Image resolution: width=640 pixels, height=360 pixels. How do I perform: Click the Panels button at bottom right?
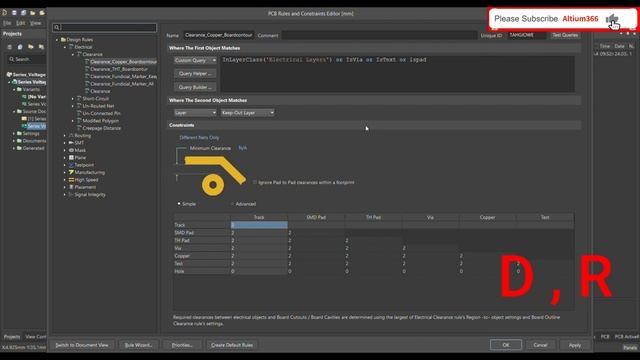click(630, 348)
